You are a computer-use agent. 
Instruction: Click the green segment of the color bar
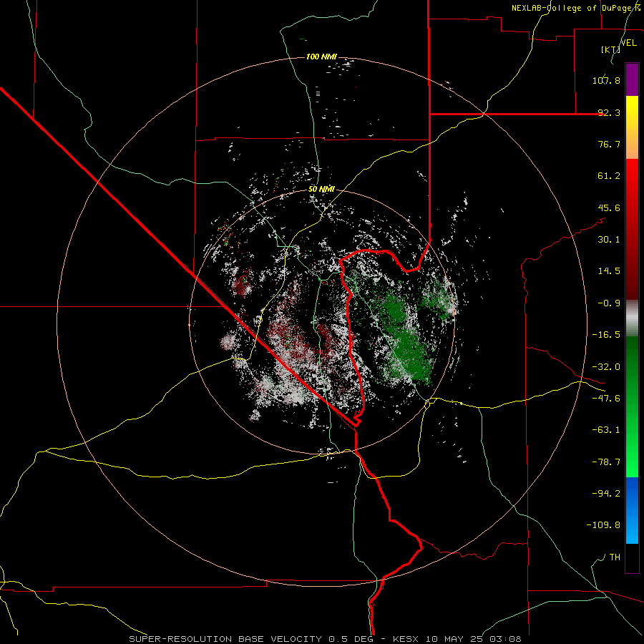coord(632,406)
